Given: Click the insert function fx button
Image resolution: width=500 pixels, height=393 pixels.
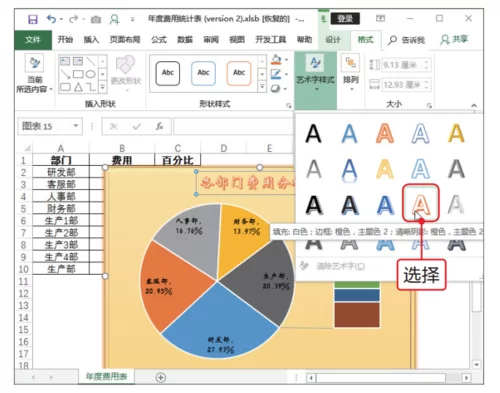Looking at the screenshot, I should point(159,126).
